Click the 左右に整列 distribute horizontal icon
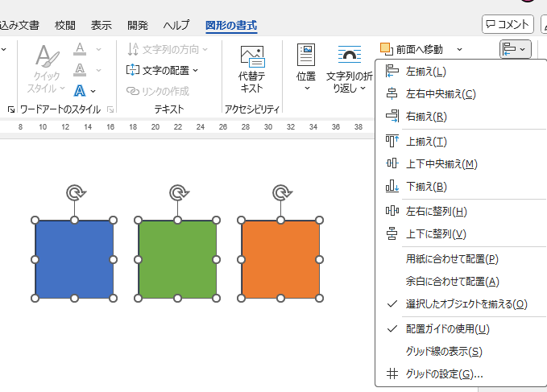The height and width of the screenshot is (392, 547). tap(392, 211)
